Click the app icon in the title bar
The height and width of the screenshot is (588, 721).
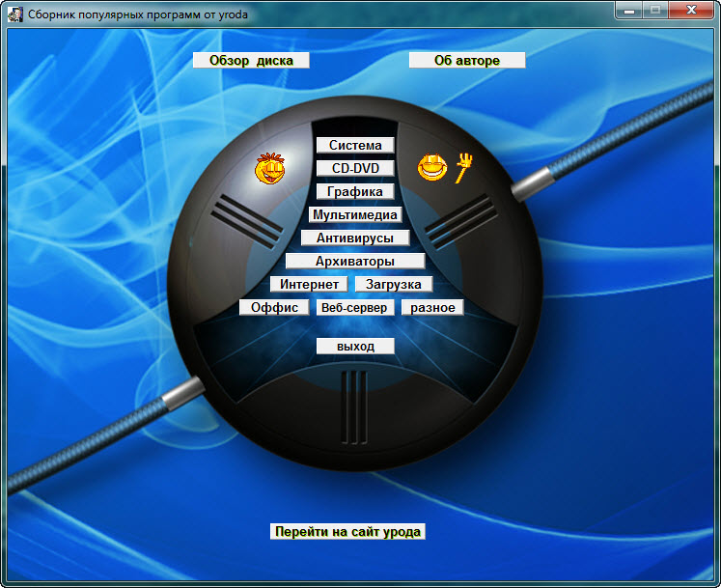[x=14, y=14]
